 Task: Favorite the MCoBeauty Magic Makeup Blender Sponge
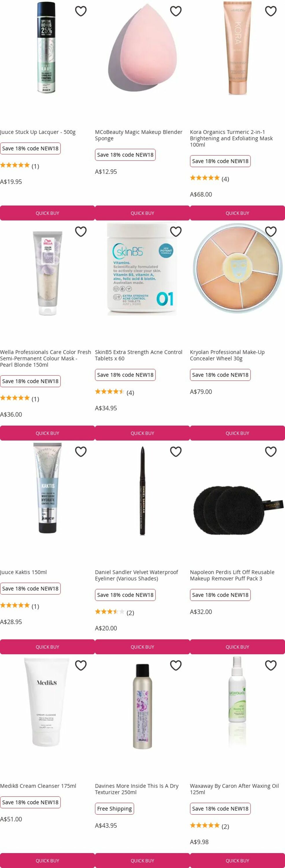(x=176, y=11)
